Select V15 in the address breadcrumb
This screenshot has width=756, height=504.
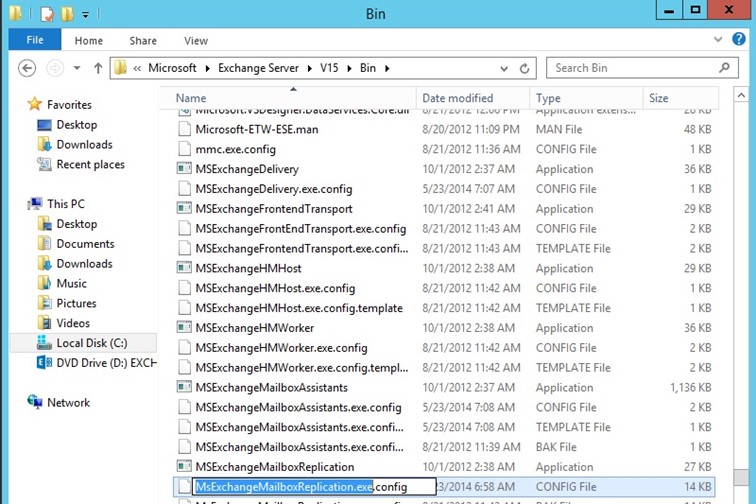[x=329, y=68]
